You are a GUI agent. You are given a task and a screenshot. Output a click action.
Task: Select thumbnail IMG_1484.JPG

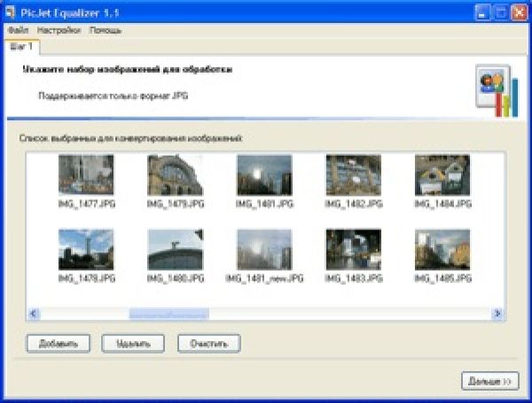[x=442, y=174]
